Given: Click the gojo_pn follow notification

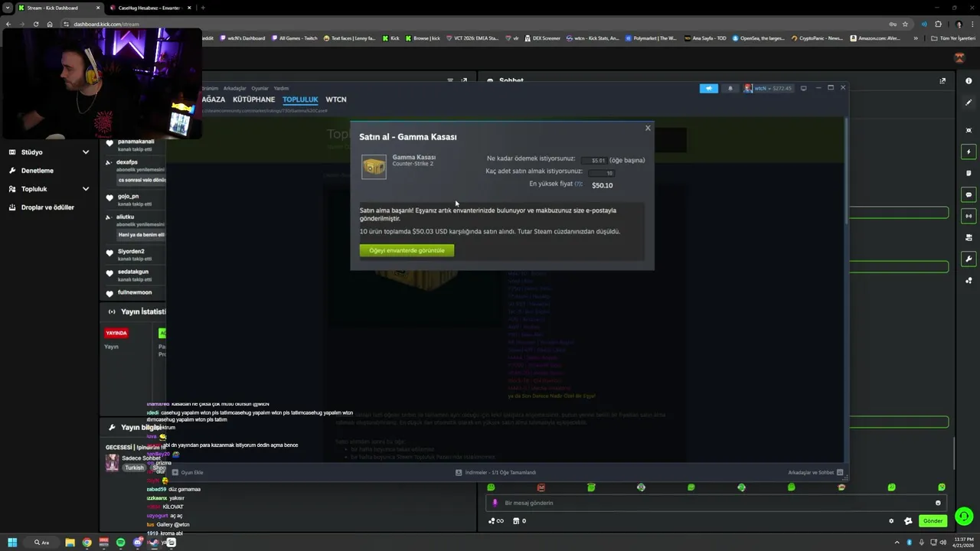Looking at the screenshot, I should coord(135,200).
